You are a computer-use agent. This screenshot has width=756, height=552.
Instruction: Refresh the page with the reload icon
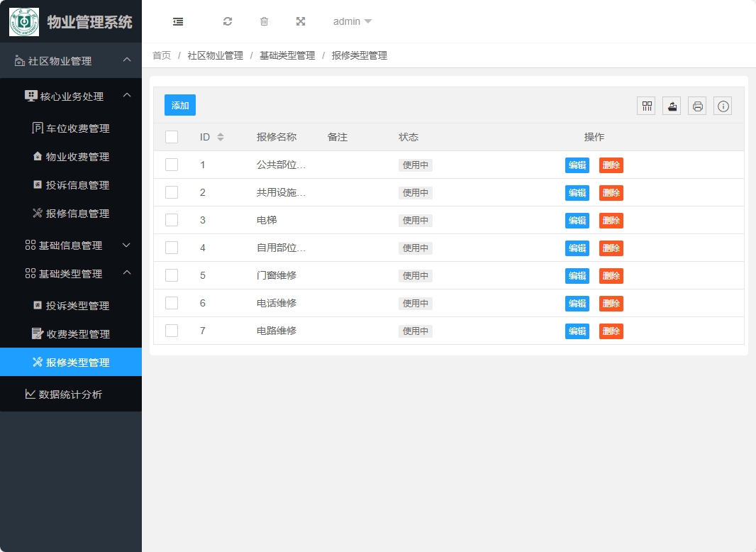point(228,21)
